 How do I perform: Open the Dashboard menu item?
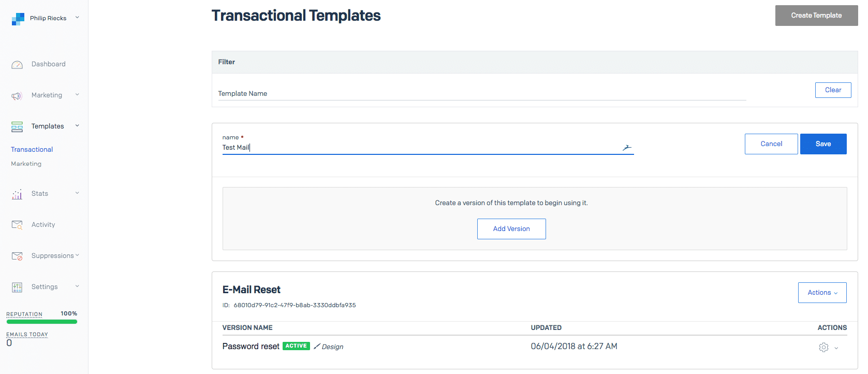coord(49,64)
